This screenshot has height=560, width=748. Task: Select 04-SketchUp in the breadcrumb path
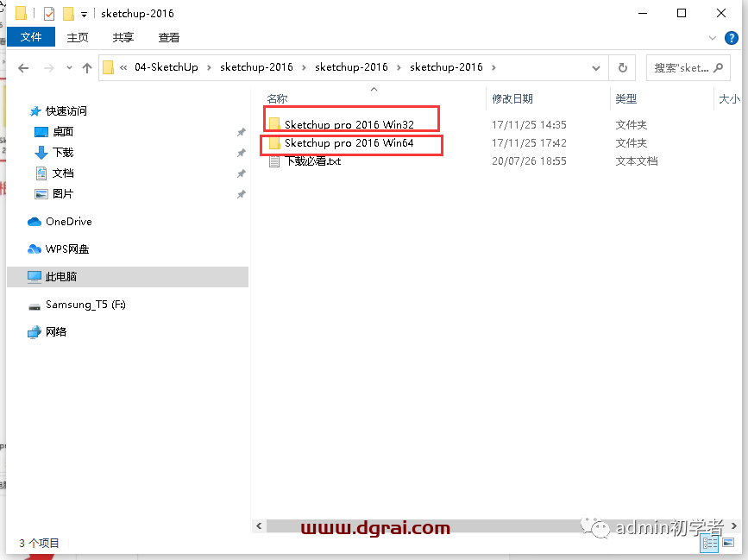point(166,67)
